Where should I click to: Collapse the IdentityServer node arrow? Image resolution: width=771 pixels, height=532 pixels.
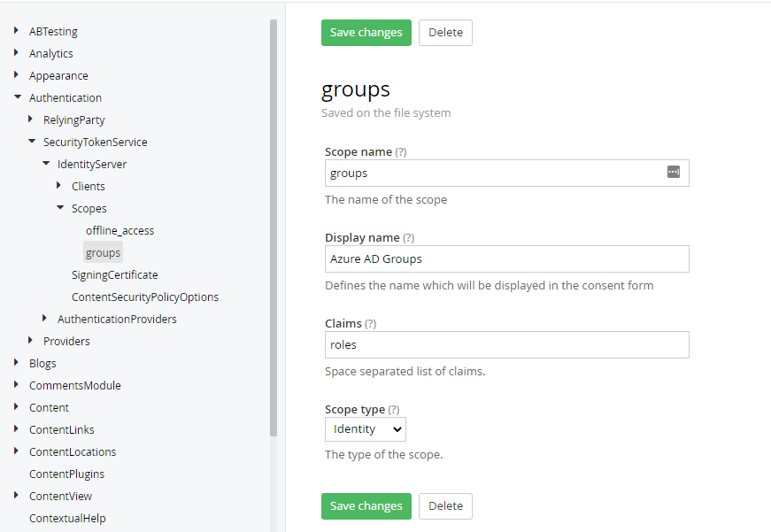46,163
